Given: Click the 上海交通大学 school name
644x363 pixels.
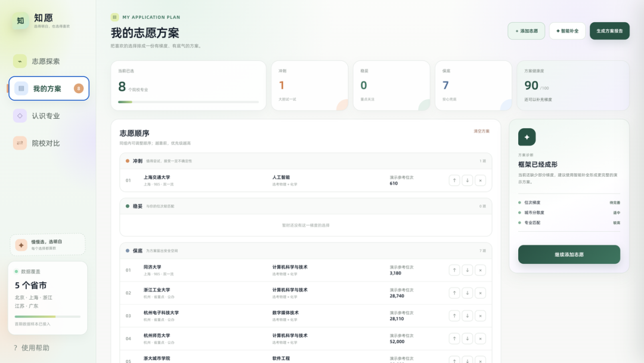Looking at the screenshot, I should coord(156,177).
